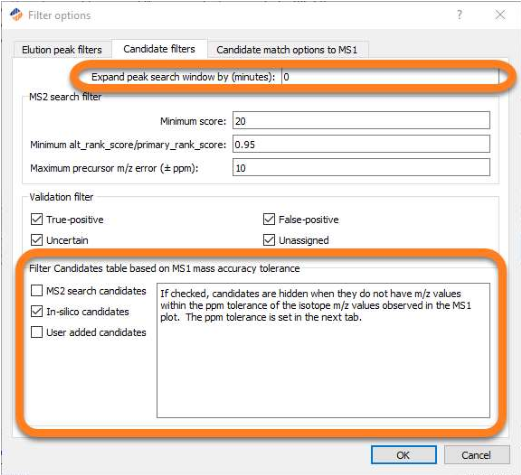Select the Candidate filters tab
Image resolution: width=521 pixels, height=475 pixels.
[x=159, y=49]
